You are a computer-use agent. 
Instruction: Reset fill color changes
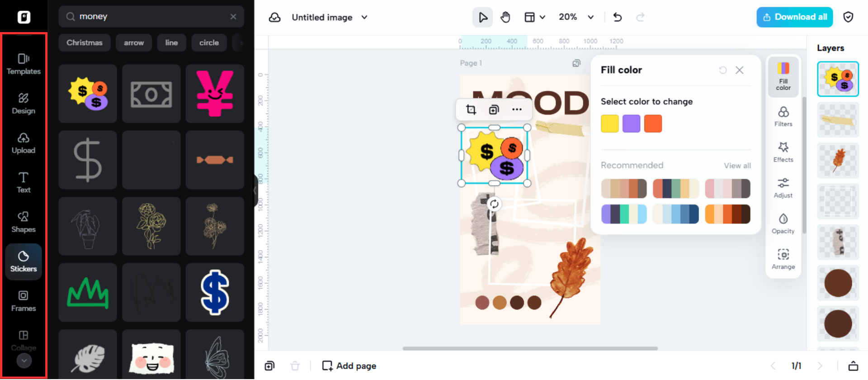pyautogui.click(x=723, y=70)
